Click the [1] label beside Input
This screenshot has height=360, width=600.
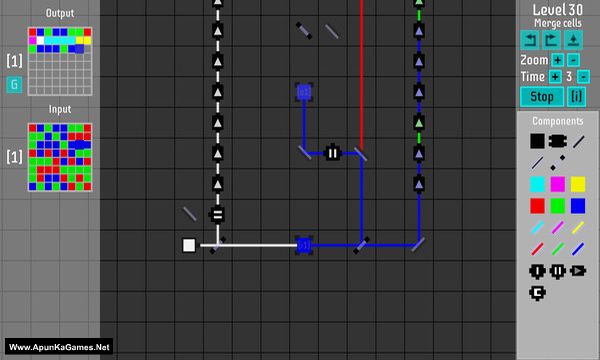pyautogui.click(x=14, y=157)
